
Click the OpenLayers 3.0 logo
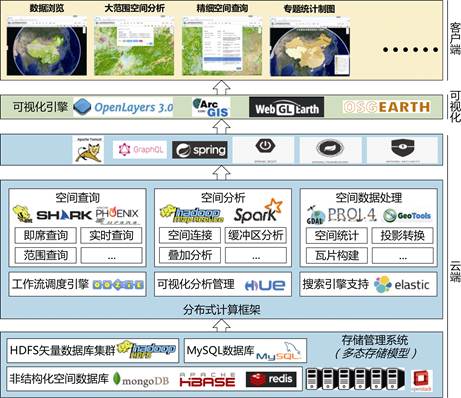click(x=123, y=107)
